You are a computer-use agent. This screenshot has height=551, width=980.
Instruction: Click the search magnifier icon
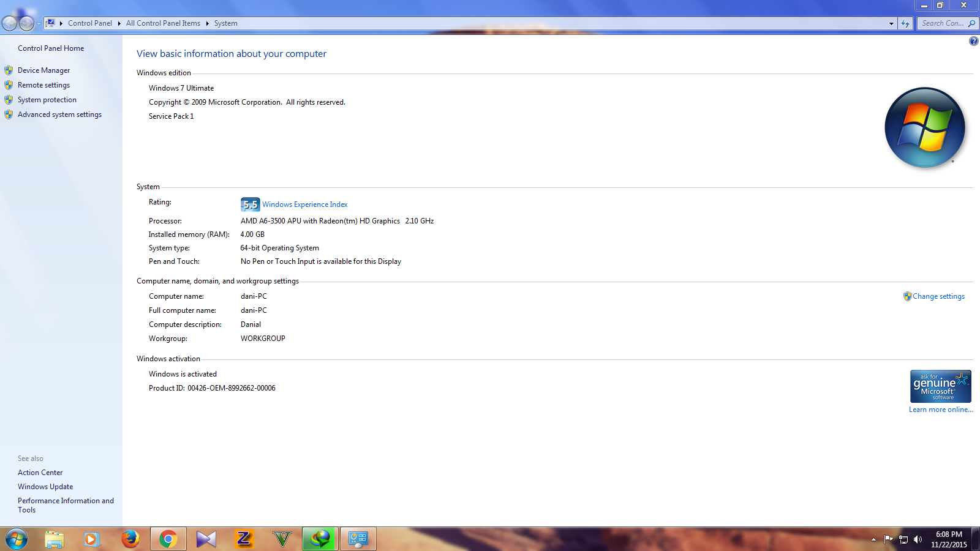point(971,23)
